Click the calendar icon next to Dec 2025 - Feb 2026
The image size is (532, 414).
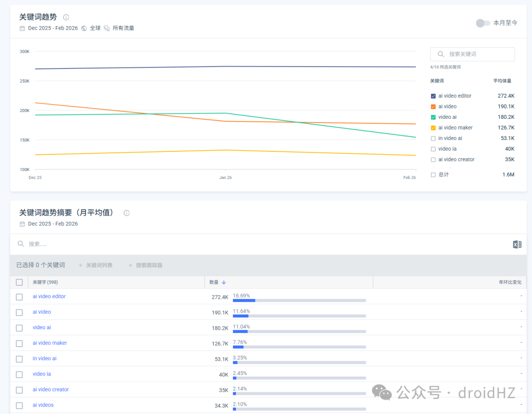pyautogui.click(x=22, y=28)
